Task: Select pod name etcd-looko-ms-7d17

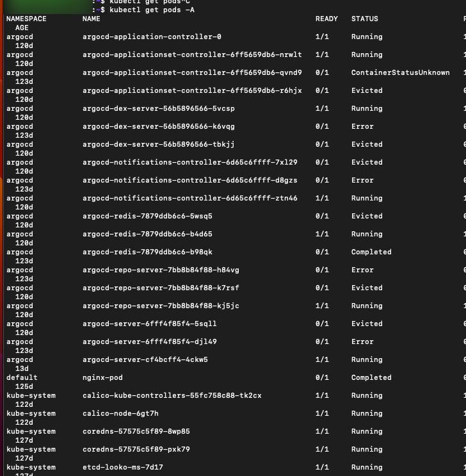Action: pyautogui.click(x=122, y=467)
